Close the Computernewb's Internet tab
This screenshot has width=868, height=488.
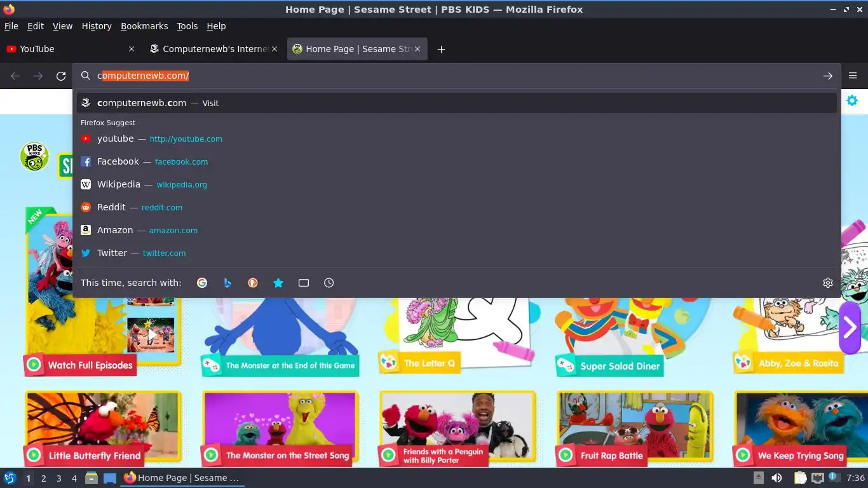point(275,49)
